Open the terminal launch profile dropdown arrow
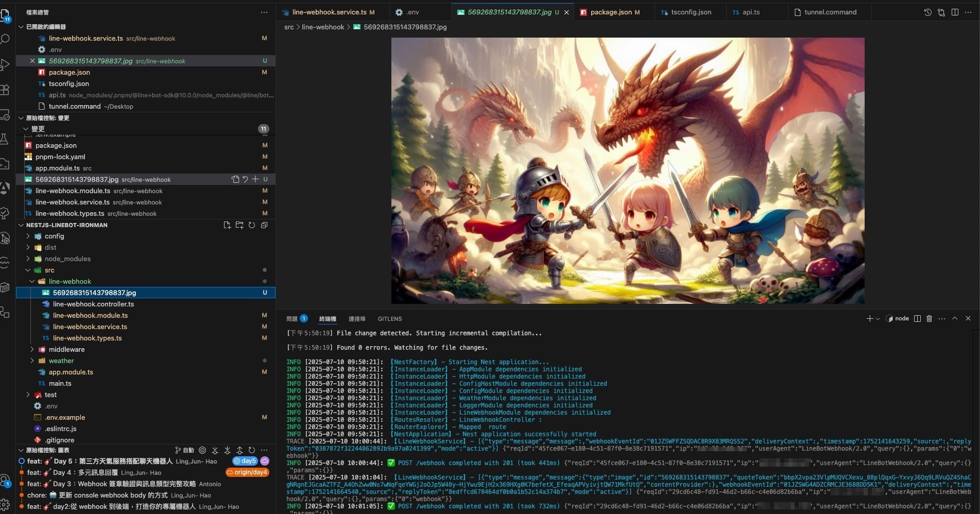Viewport: 980px width, 514px height. (x=878, y=319)
